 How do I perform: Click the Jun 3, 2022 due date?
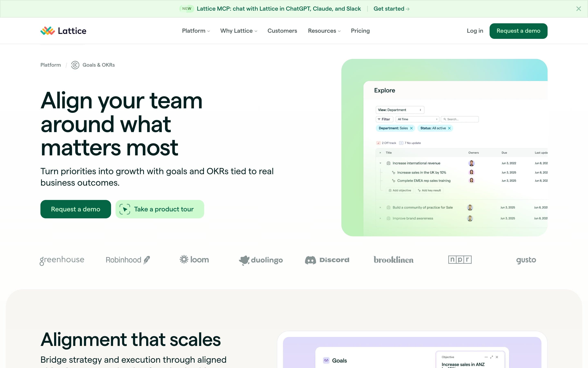tap(509, 163)
